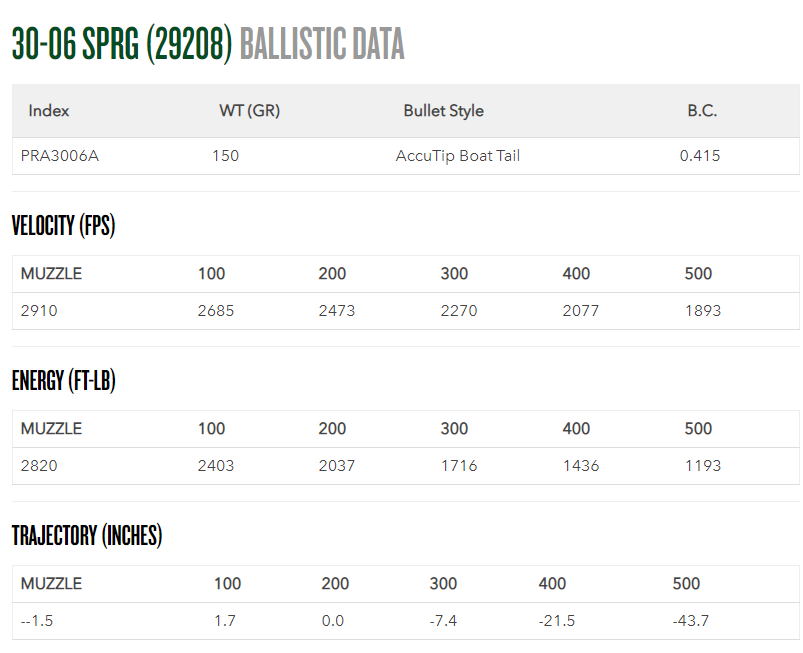Viewport: 803px width, 653px height.
Task: Select muzzle velocity value 2910
Action: pos(39,311)
